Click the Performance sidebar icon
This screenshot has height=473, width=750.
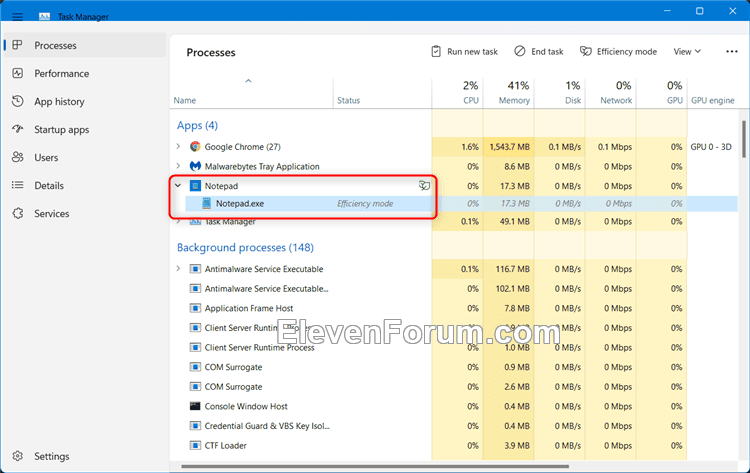pyautogui.click(x=18, y=73)
